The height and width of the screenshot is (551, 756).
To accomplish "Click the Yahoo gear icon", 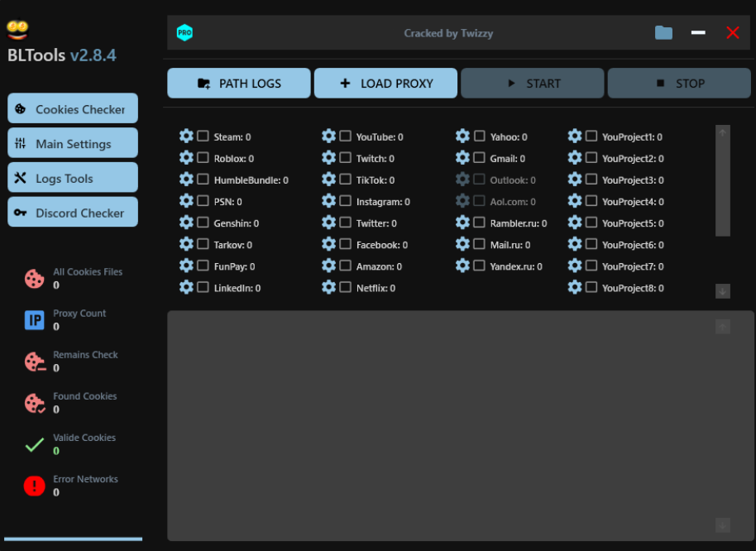I will coord(462,136).
